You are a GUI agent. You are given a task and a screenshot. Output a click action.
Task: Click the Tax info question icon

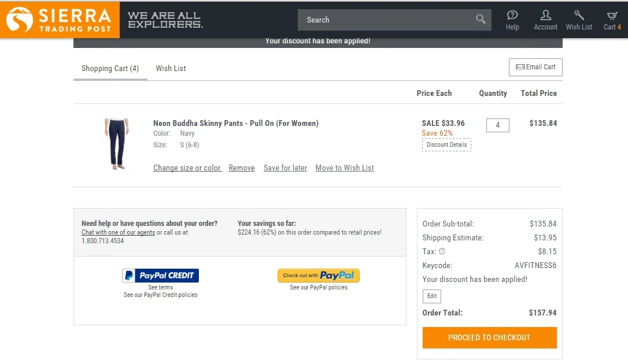442,251
